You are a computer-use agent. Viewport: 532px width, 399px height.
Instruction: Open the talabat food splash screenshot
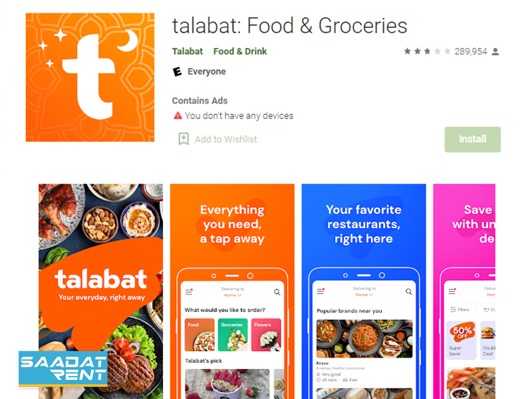[x=101, y=291]
